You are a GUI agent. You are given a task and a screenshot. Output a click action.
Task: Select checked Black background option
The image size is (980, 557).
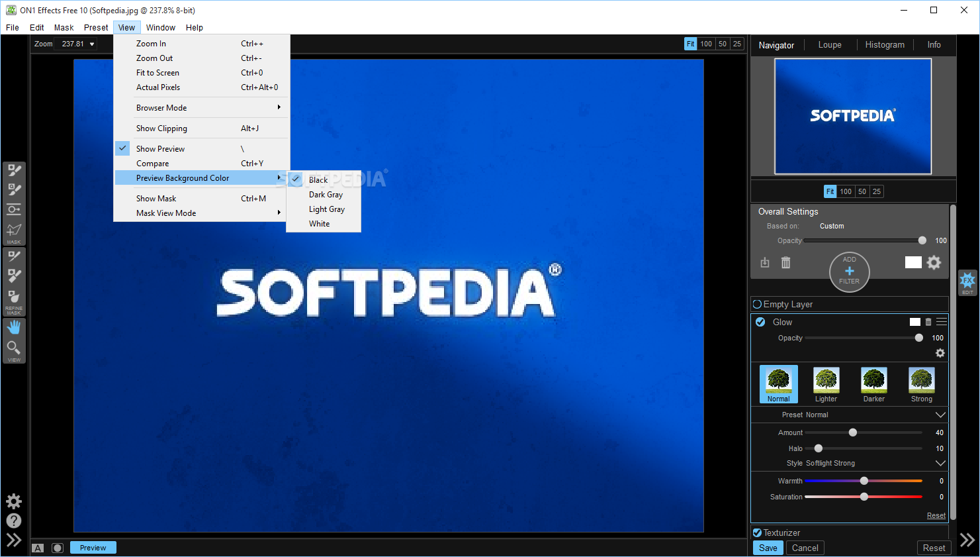point(324,180)
